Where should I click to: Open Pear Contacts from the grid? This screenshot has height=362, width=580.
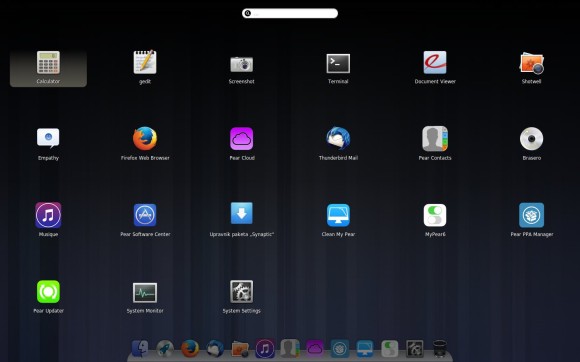(x=435, y=139)
